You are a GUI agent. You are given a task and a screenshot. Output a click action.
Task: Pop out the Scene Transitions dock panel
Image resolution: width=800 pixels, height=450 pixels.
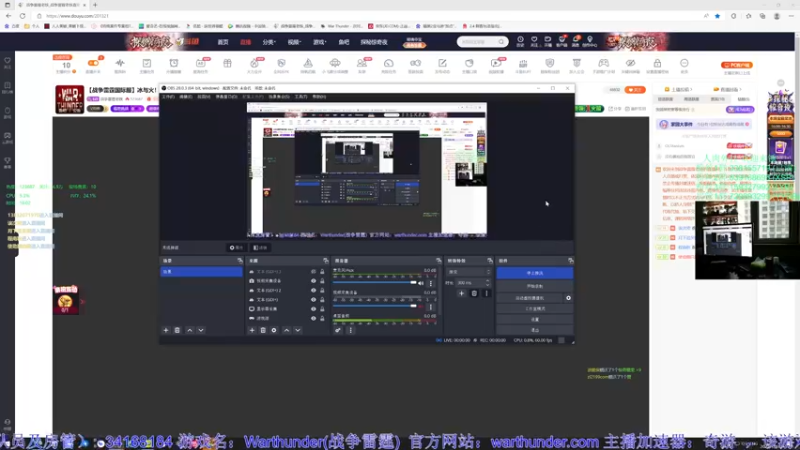tap(490, 261)
